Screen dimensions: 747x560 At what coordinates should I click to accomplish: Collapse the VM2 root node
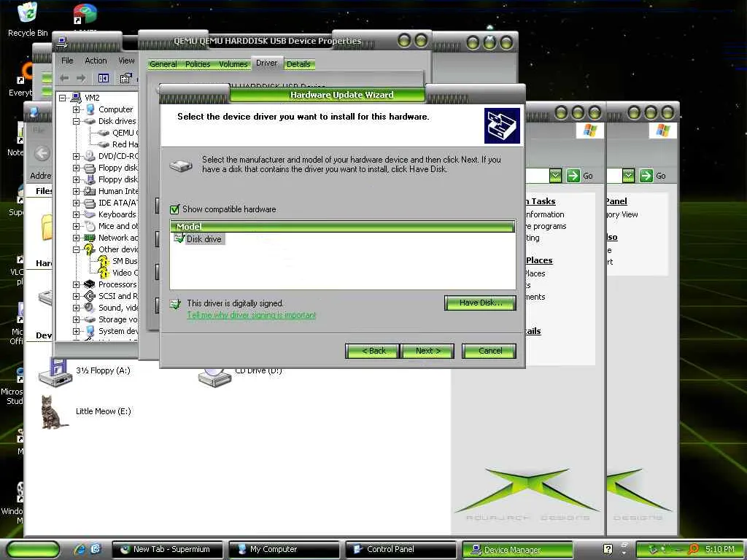click(63, 98)
